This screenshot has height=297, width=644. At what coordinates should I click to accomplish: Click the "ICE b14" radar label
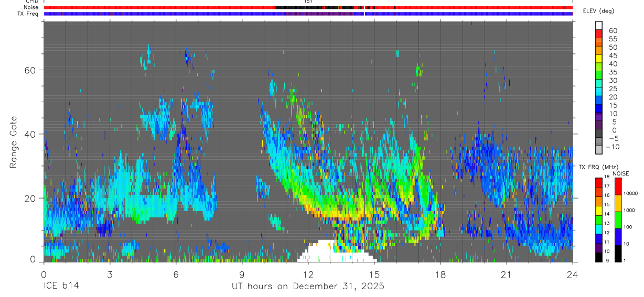click(61, 287)
